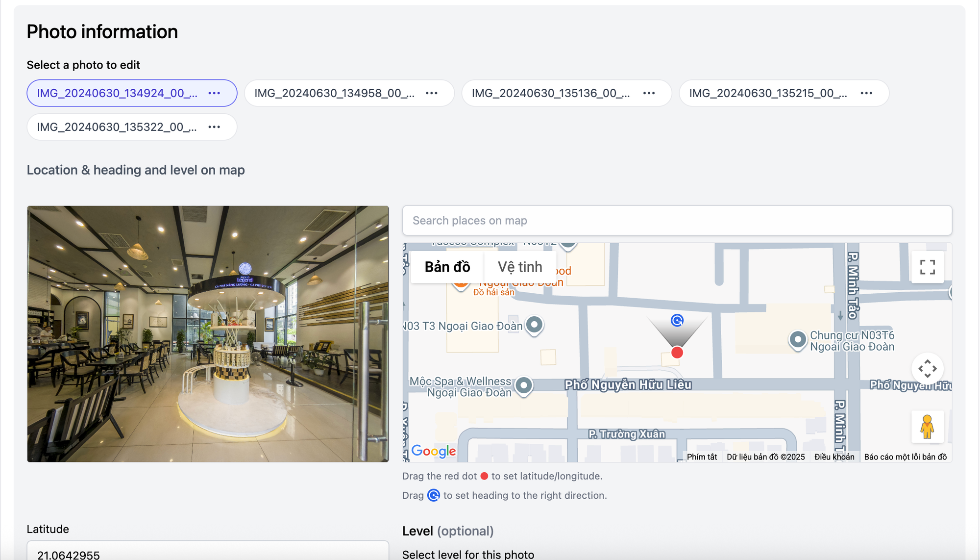The image size is (980, 560).
Task: Click the blue heading handle on map
Action: click(677, 320)
